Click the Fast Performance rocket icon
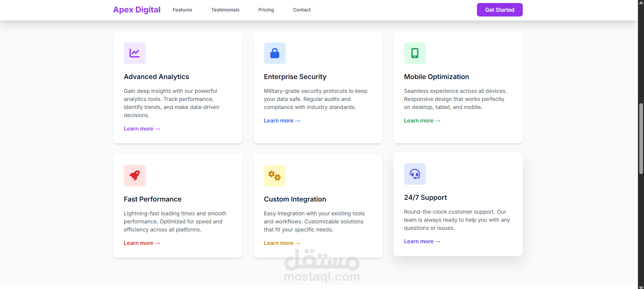This screenshot has width=644, height=289. [x=135, y=176]
